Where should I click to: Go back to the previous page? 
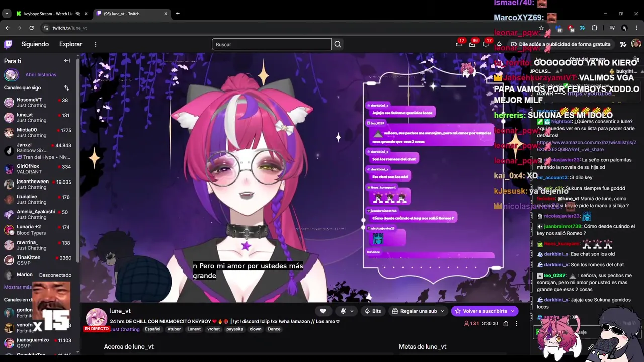[7, 28]
